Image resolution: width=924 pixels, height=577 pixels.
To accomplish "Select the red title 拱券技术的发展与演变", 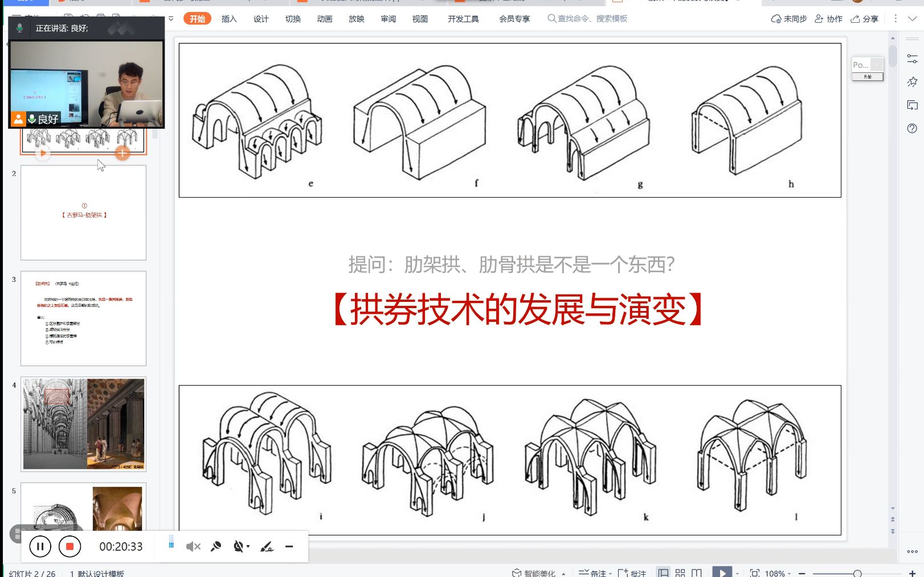I will [x=518, y=310].
